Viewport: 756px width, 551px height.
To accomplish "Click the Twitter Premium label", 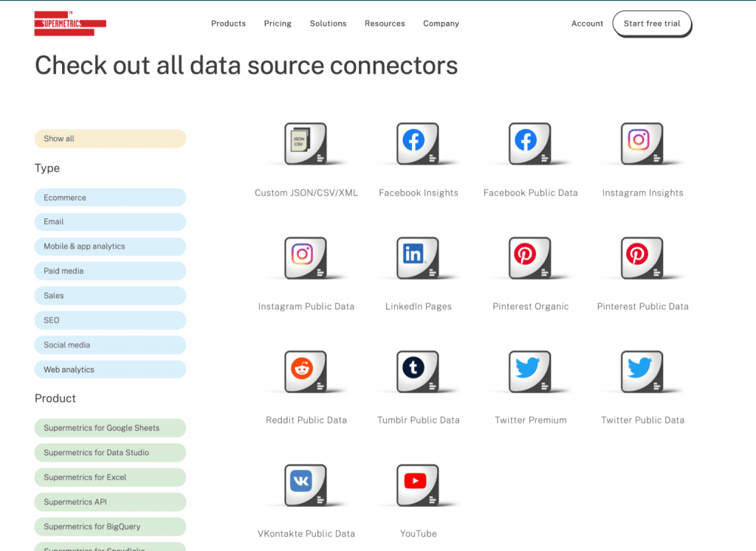I will pos(530,420).
